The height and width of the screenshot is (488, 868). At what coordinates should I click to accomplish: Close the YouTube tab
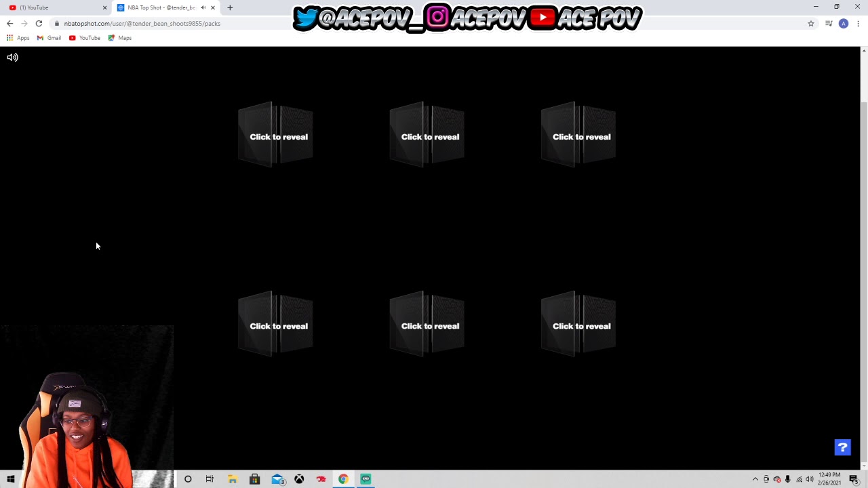(x=104, y=7)
